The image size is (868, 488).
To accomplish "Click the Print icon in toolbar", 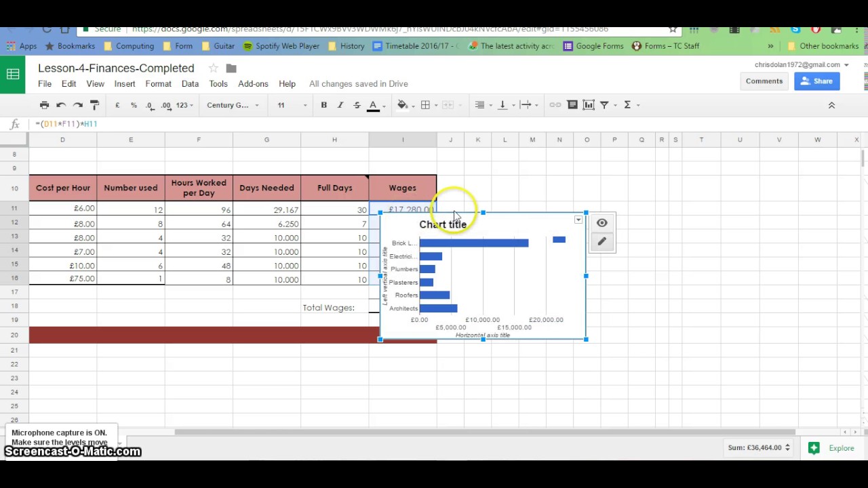I will pos(44,105).
